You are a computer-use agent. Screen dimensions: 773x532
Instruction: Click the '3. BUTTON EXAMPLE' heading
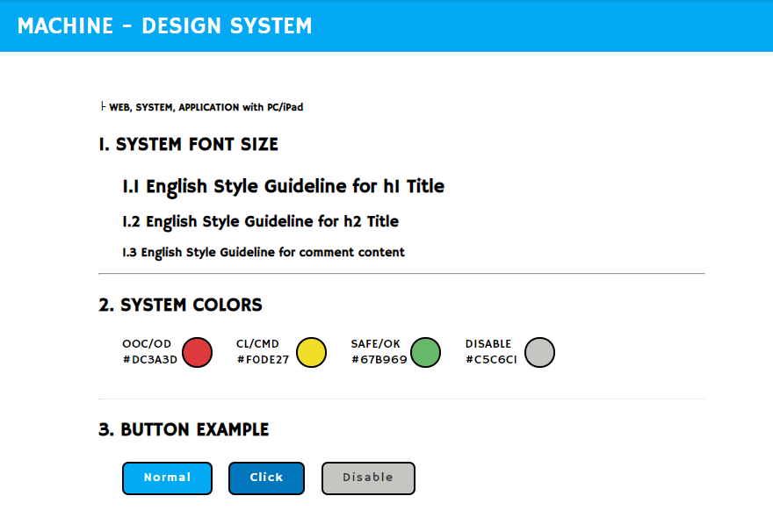[184, 429]
